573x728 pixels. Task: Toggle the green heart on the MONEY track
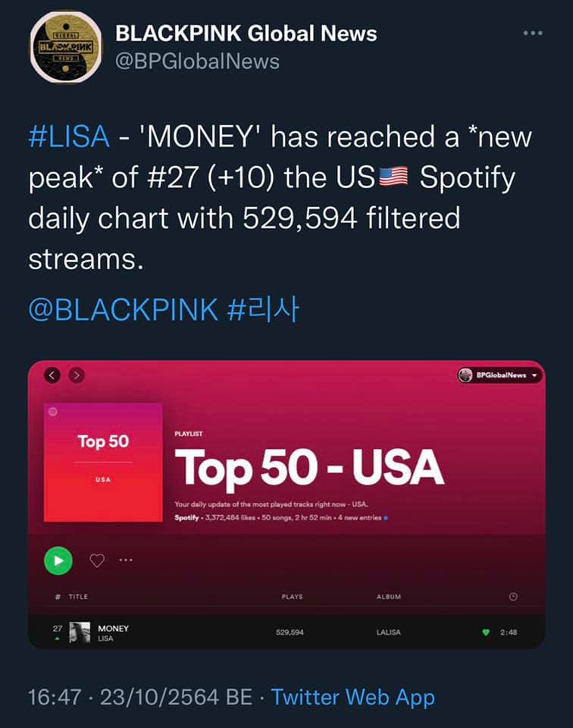(486, 632)
